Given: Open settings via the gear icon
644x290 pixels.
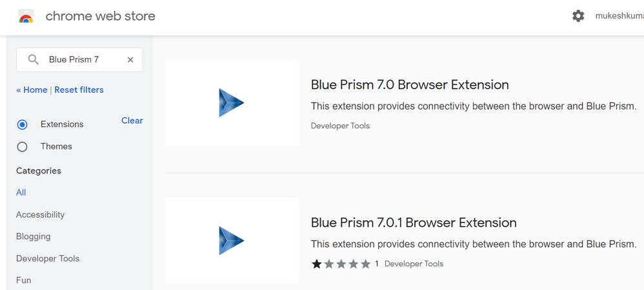Looking at the screenshot, I should (578, 16).
